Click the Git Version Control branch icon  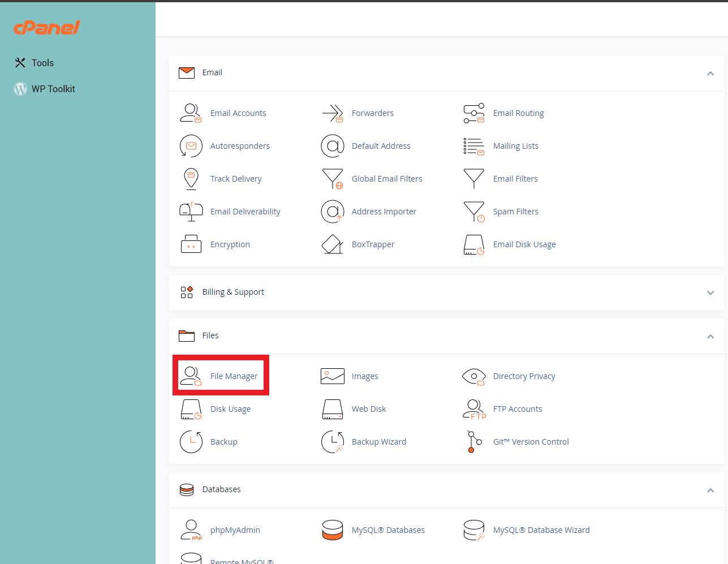coord(474,442)
